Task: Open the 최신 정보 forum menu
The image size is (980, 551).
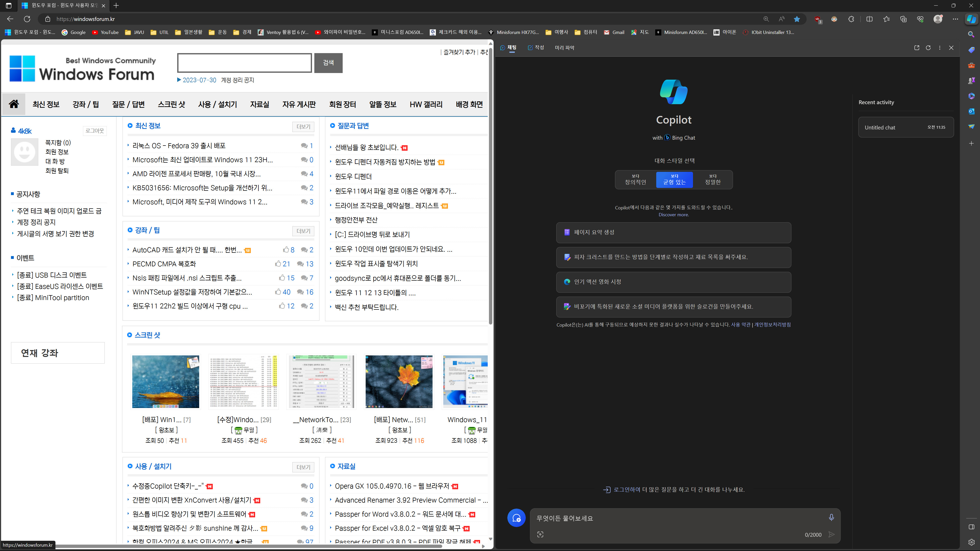Action: [46, 104]
